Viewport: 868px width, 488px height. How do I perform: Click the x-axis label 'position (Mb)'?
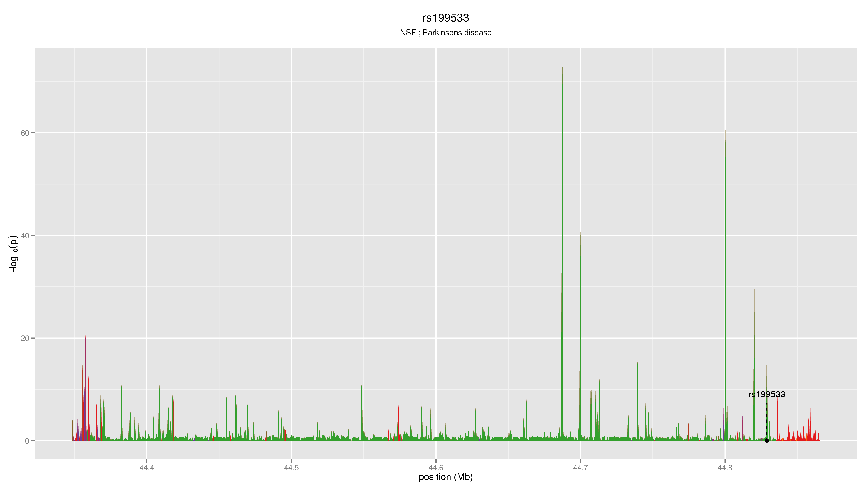click(445, 477)
